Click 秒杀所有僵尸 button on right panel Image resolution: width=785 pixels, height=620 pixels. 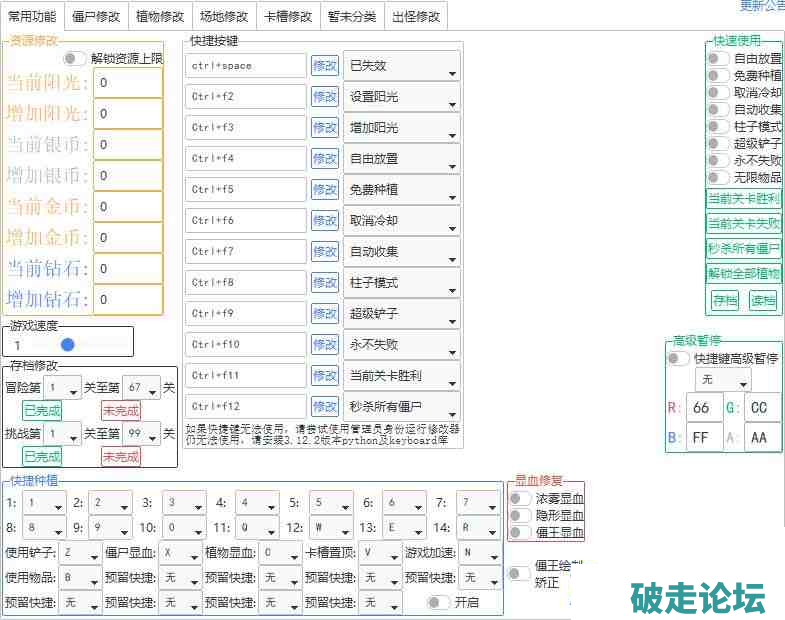(x=743, y=248)
